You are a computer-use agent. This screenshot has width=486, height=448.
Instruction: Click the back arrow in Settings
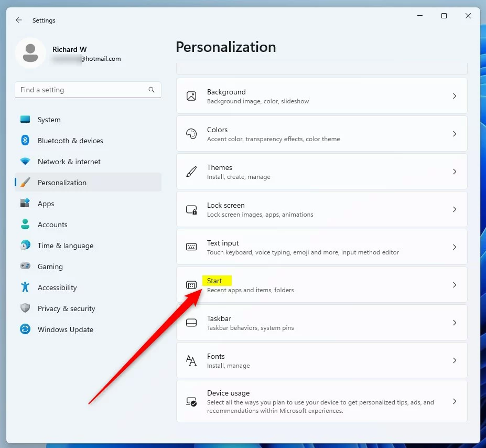click(x=18, y=20)
